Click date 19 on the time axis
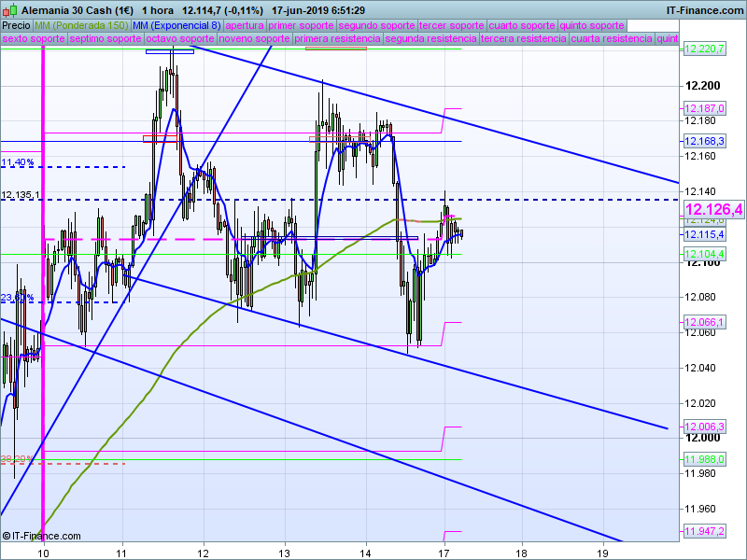The height and width of the screenshot is (560, 747). click(603, 553)
